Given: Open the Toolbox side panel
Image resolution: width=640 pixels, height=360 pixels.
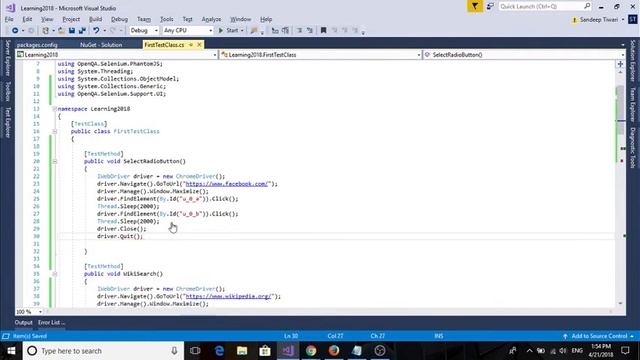Looking at the screenshot, I should click(7, 91).
